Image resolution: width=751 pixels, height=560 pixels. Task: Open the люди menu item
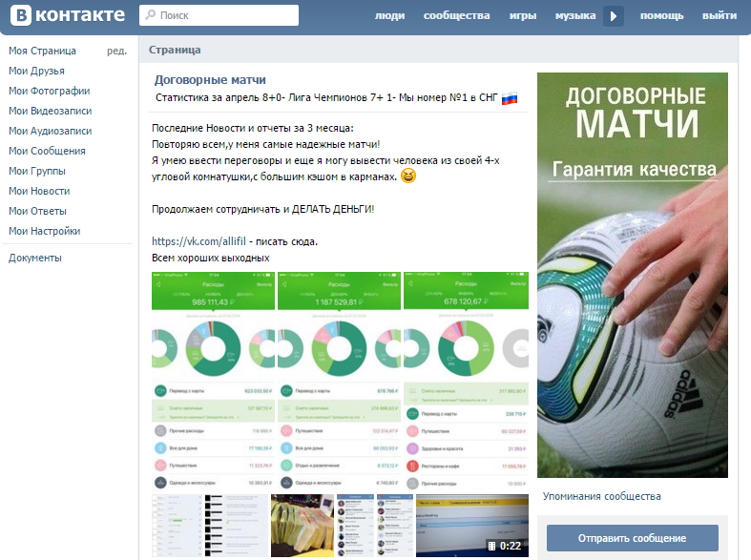(x=389, y=15)
